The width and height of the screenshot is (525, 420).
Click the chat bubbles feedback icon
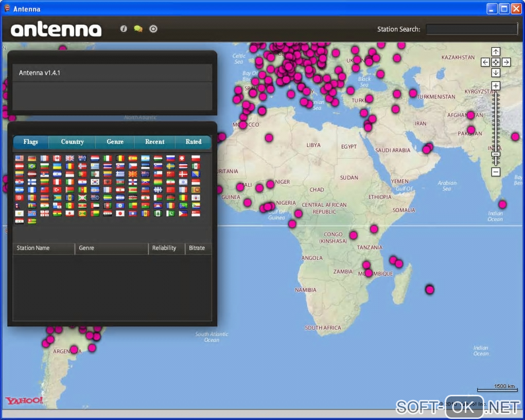tap(138, 29)
